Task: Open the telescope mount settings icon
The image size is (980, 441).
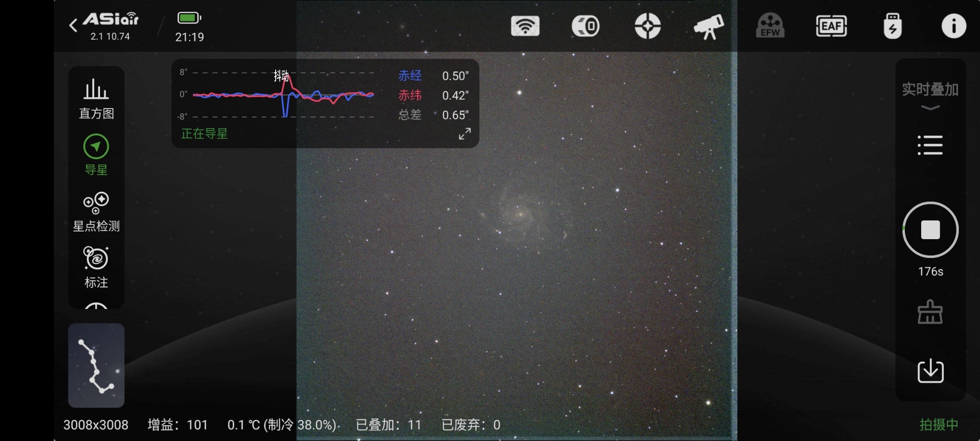Action: 709,26
